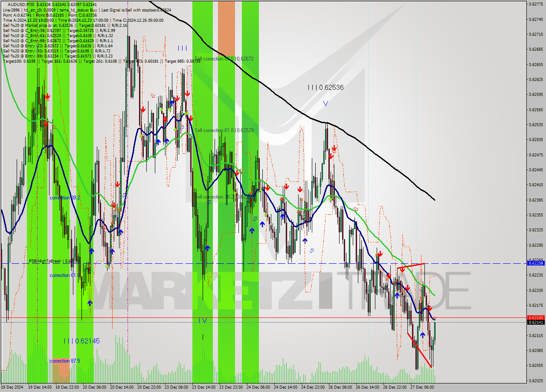The width and height of the screenshot is (546, 392).
Task: Click the 0.62655 price axis value
Action: click(x=536, y=64)
